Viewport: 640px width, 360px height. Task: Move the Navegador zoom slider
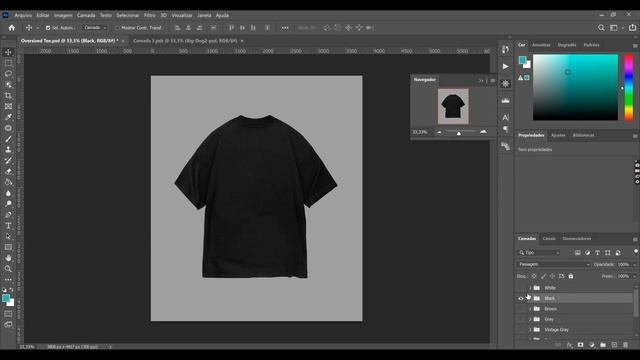pyautogui.click(x=459, y=133)
